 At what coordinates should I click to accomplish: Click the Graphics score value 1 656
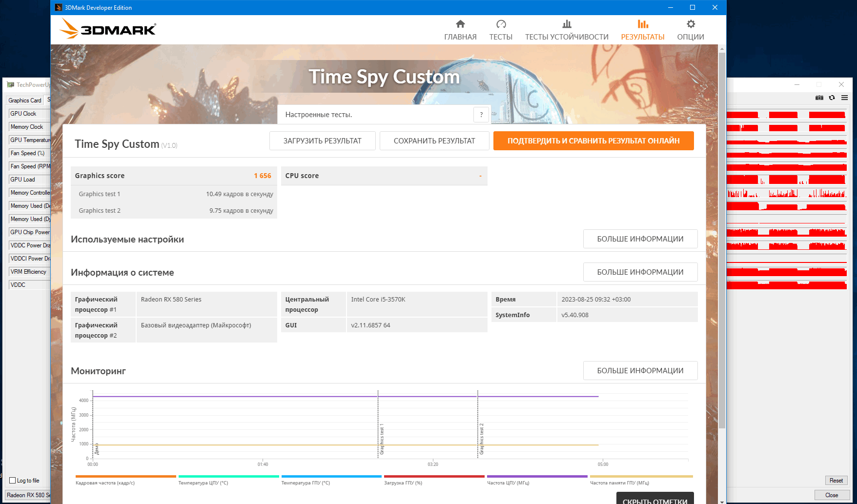pyautogui.click(x=263, y=176)
